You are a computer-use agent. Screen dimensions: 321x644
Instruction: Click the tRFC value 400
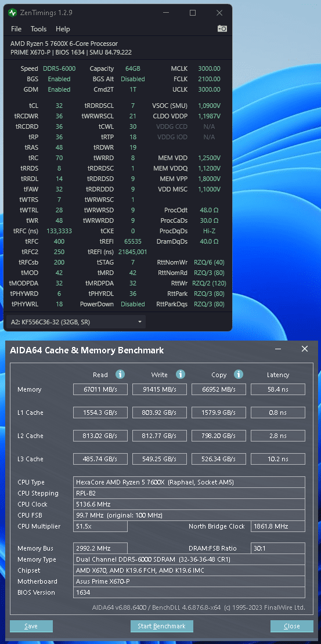59,241
